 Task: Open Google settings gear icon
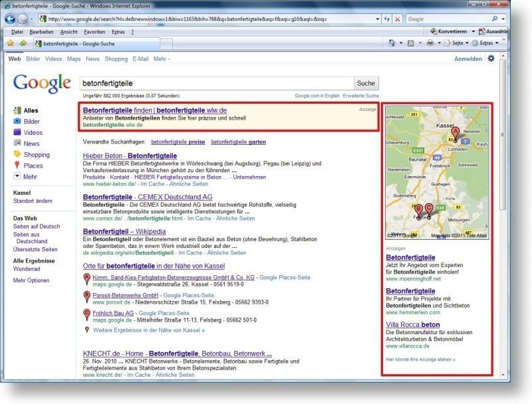tap(491, 58)
